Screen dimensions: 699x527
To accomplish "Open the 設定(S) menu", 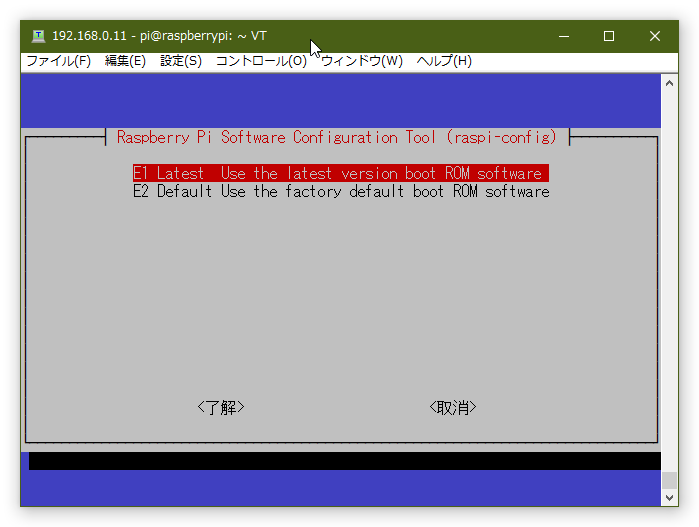I will coord(181,61).
